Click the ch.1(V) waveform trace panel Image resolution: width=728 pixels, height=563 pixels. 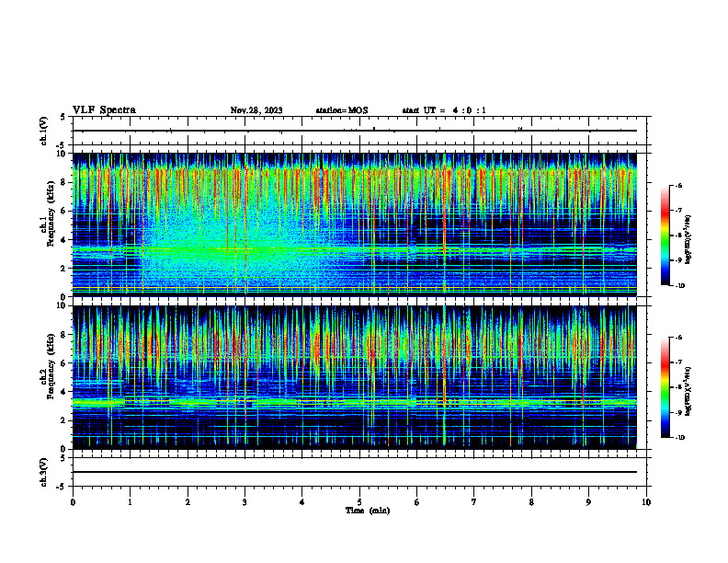359,131
